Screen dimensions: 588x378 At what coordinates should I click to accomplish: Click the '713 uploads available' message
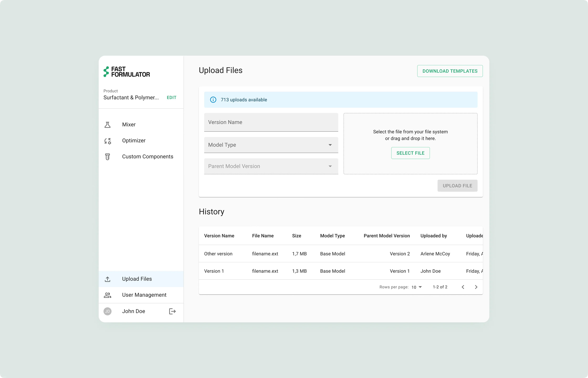pos(244,100)
